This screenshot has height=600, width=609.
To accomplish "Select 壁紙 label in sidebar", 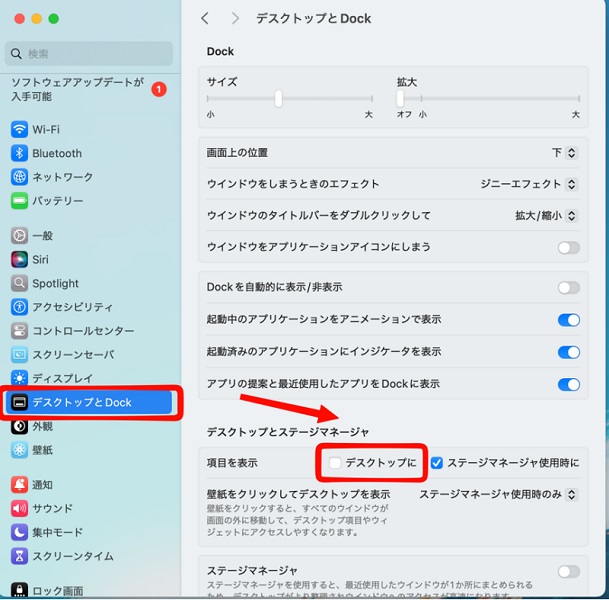I will (42, 450).
